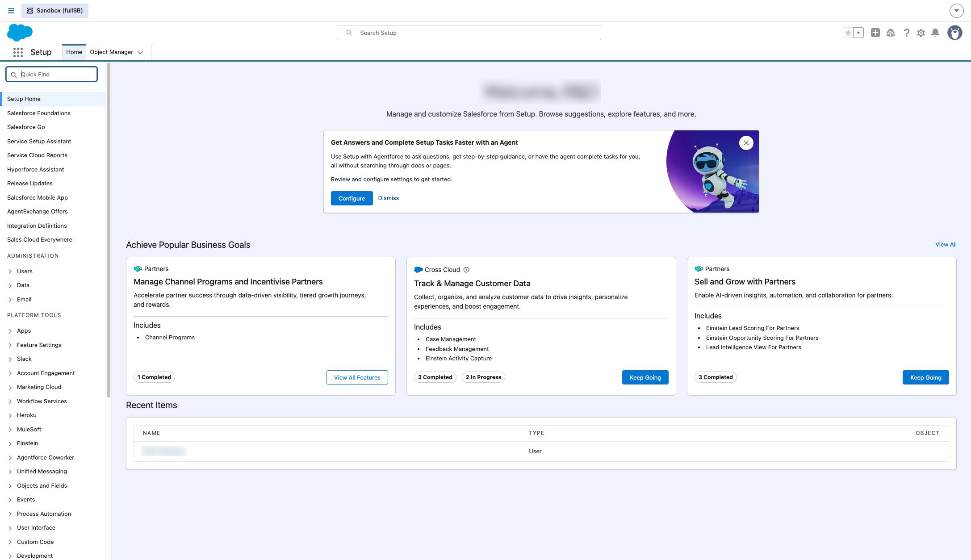Viewport: 971px width, 560px height.
Task: Expand Custom Code section
Action: point(10,542)
